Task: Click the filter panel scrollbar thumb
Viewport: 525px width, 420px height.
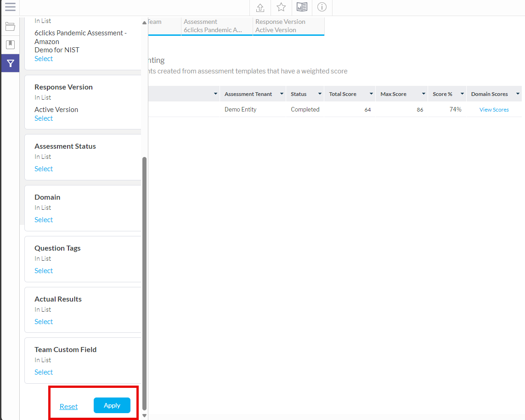Action: [144, 283]
